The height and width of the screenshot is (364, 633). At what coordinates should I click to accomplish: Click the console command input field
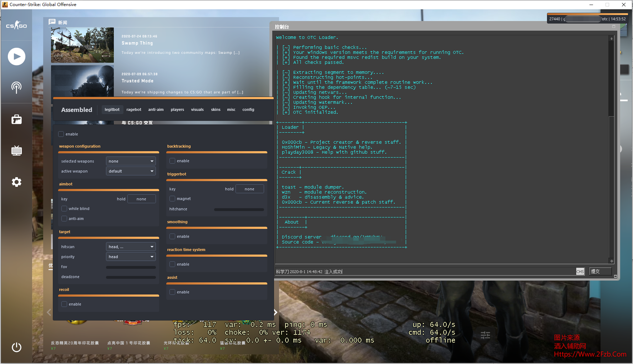click(425, 272)
